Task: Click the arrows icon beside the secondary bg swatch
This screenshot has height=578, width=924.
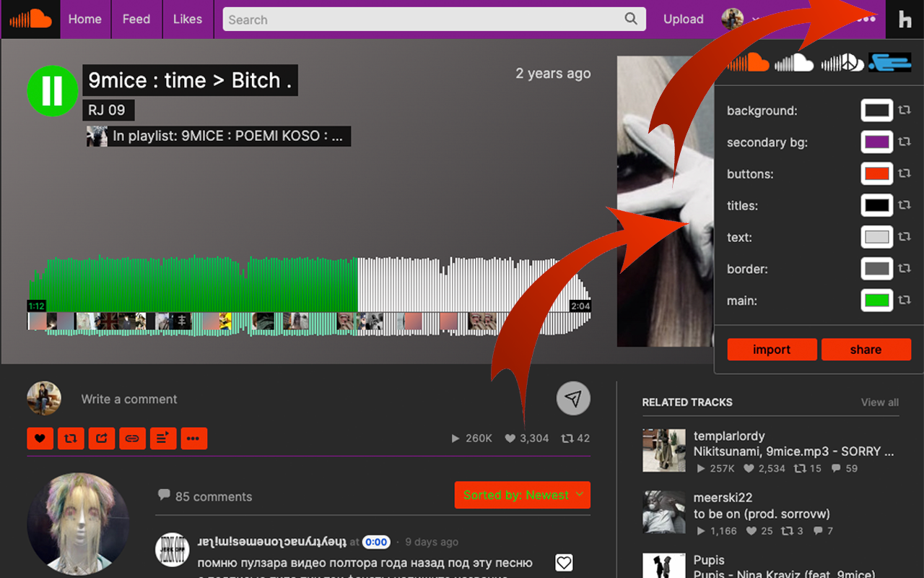Action: 905,142
